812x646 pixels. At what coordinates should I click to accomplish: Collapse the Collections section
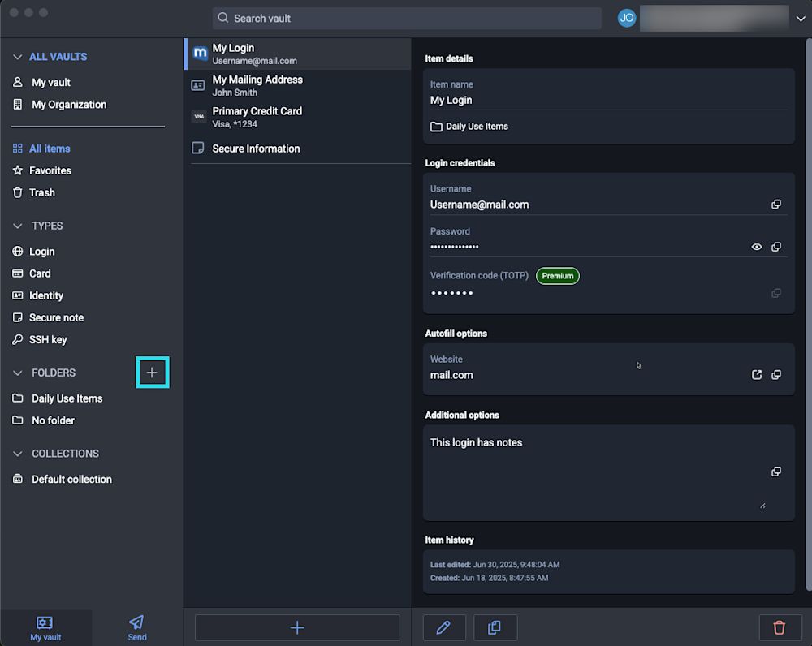click(18, 454)
